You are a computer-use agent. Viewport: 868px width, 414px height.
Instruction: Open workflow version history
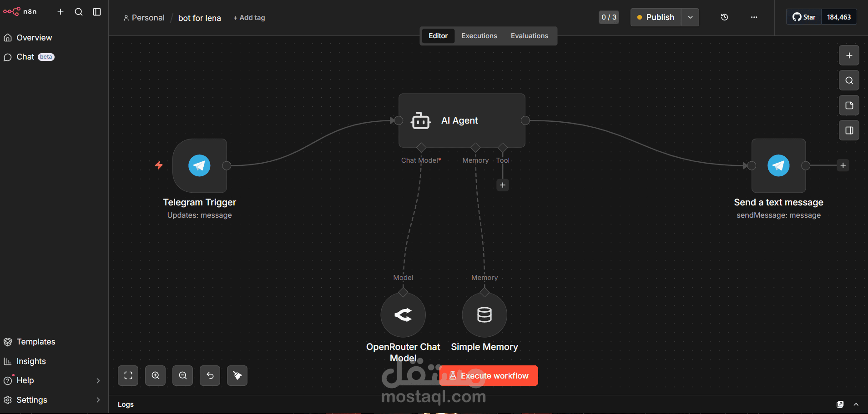click(725, 17)
